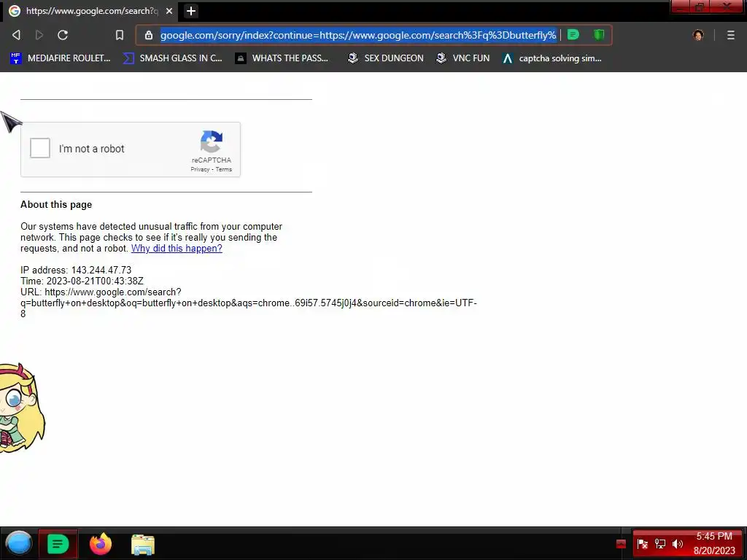
Task: Click the browser forward arrow
Action: pos(39,35)
